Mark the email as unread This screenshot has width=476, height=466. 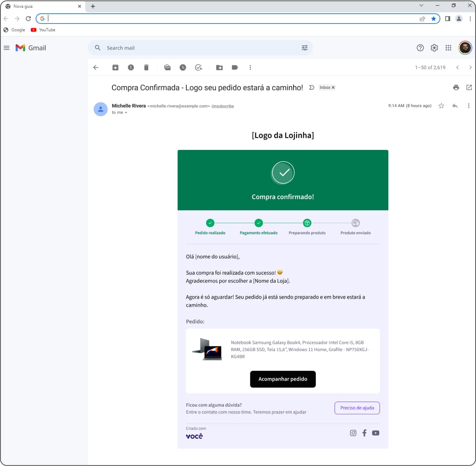pyautogui.click(x=167, y=67)
